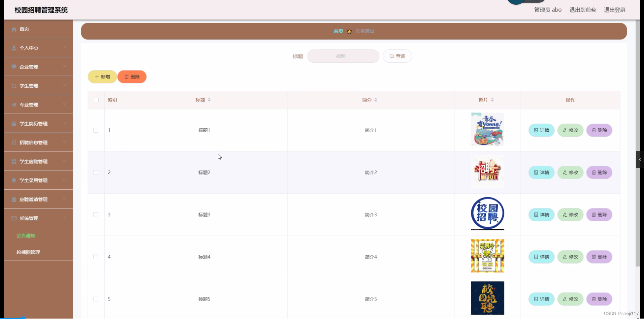Click the star icon between the tabs
644x319 pixels.
point(349,31)
